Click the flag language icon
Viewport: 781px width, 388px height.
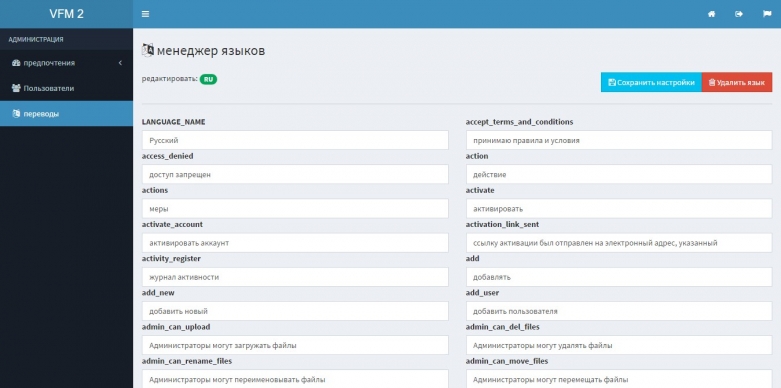coord(767,14)
